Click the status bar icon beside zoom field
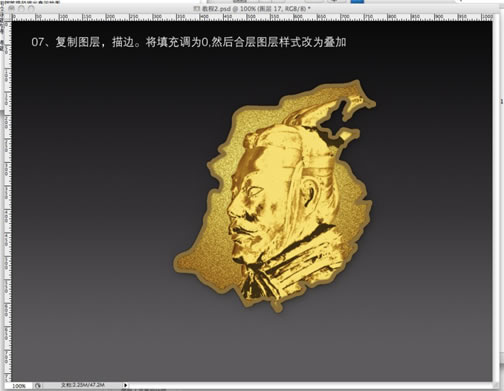 tap(38, 386)
